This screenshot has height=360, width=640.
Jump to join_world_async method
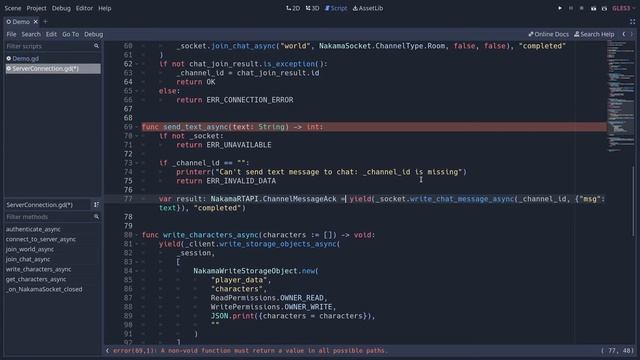tap(30, 249)
